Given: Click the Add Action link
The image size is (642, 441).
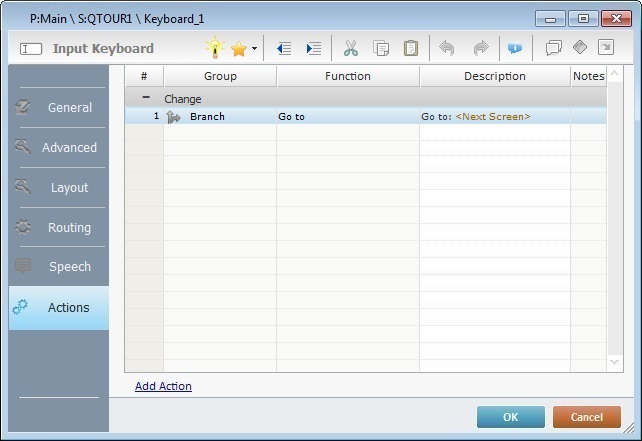Looking at the screenshot, I should click(x=163, y=386).
